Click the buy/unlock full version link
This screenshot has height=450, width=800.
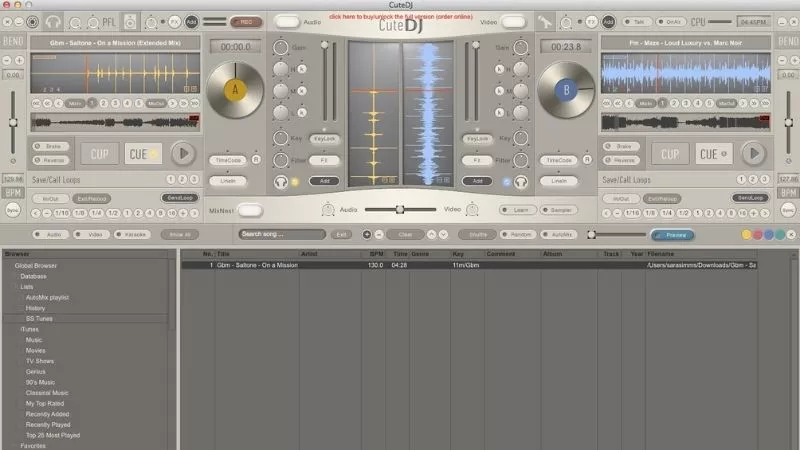click(x=401, y=16)
